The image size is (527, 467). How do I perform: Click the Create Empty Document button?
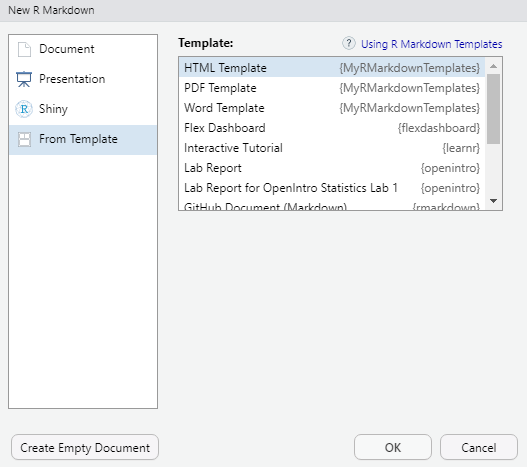point(85,447)
